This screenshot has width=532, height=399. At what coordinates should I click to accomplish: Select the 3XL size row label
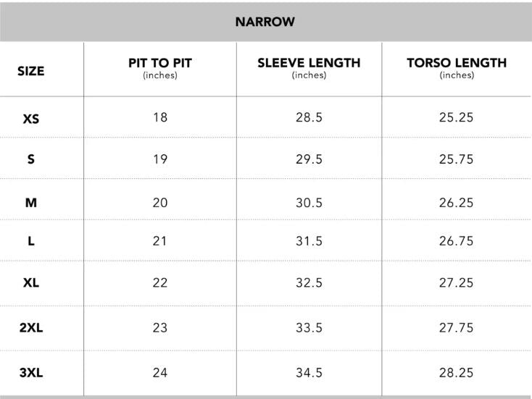(x=30, y=374)
